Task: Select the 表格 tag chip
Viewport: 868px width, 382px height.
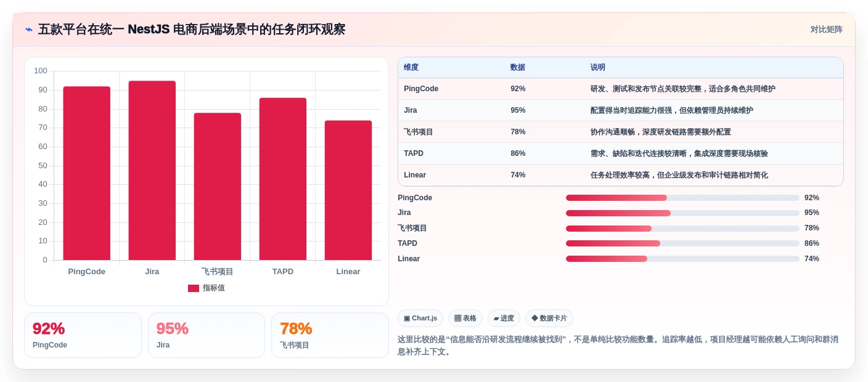Action: point(465,318)
